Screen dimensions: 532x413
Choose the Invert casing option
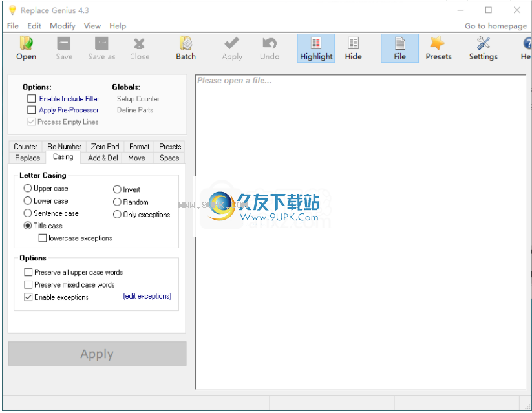[117, 189]
